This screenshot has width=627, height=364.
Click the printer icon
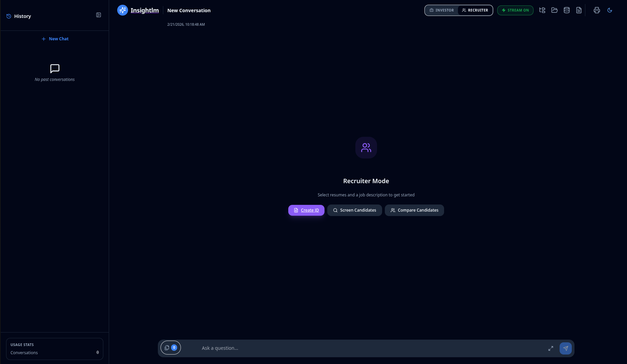(x=597, y=10)
